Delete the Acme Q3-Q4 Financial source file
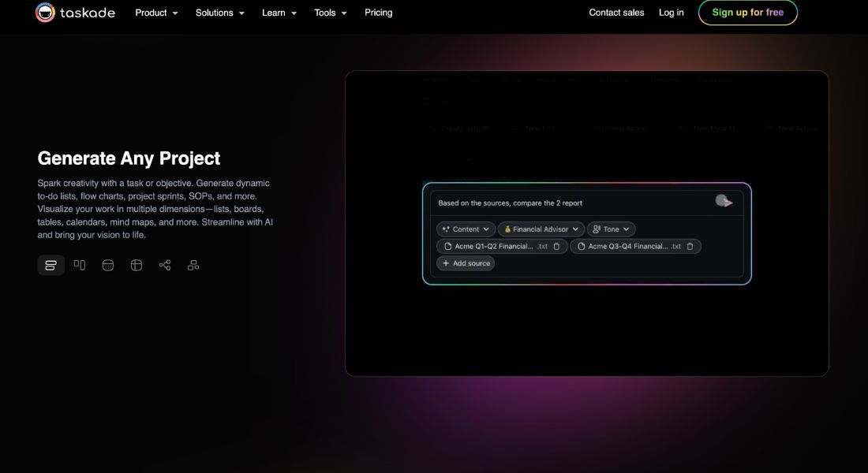Screen dimensions: 868x473 coord(690,246)
